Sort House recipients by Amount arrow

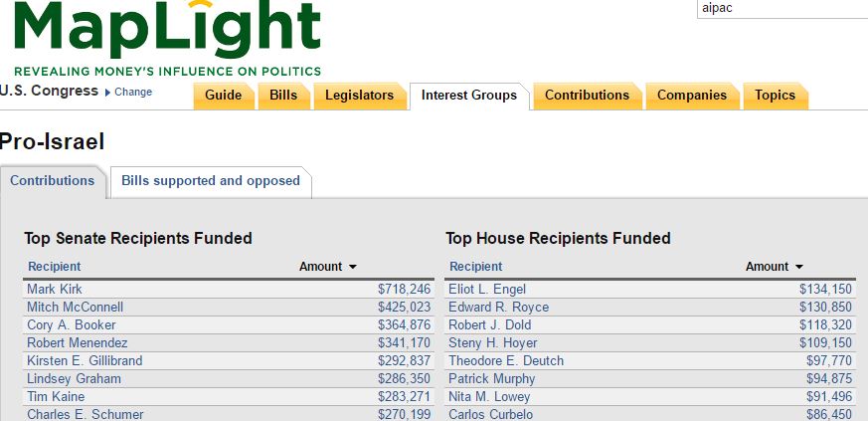(x=798, y=267)
